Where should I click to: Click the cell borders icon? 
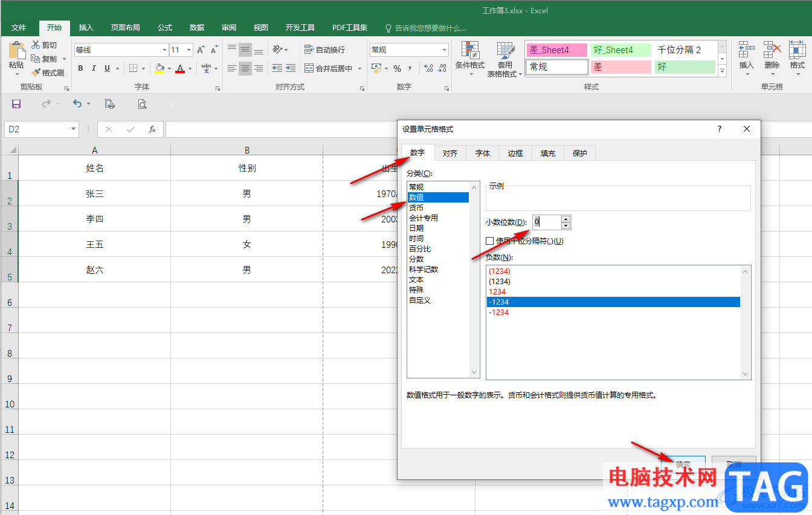133,68
